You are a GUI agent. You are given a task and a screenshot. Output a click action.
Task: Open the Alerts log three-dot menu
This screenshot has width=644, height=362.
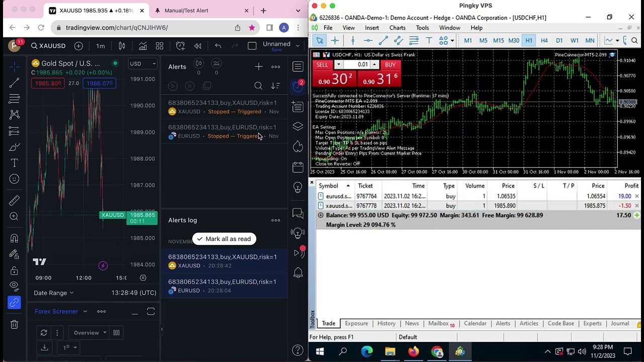click(276, 220)
